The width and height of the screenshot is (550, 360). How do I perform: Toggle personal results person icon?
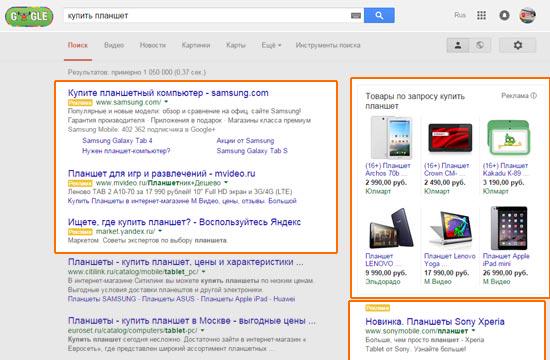pos(458,45)
